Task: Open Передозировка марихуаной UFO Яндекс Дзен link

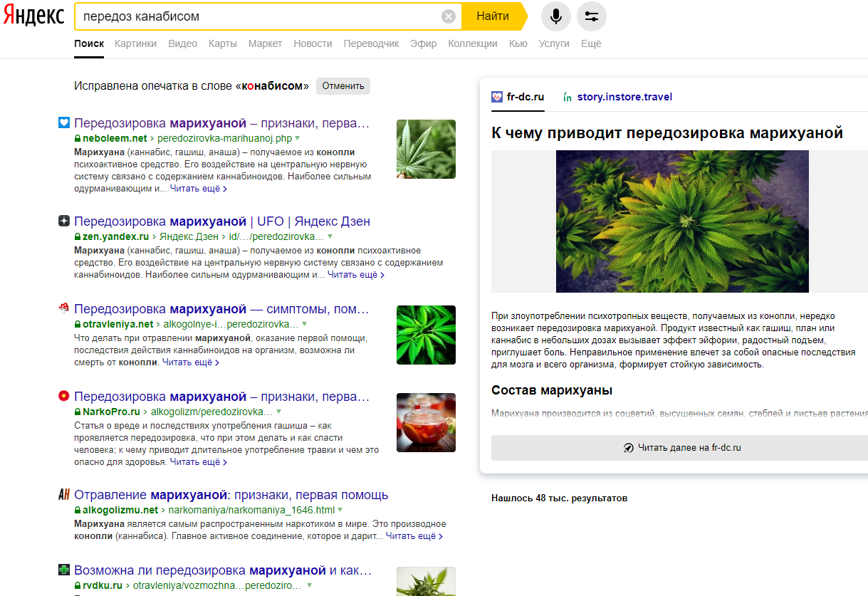Action: 222,221
